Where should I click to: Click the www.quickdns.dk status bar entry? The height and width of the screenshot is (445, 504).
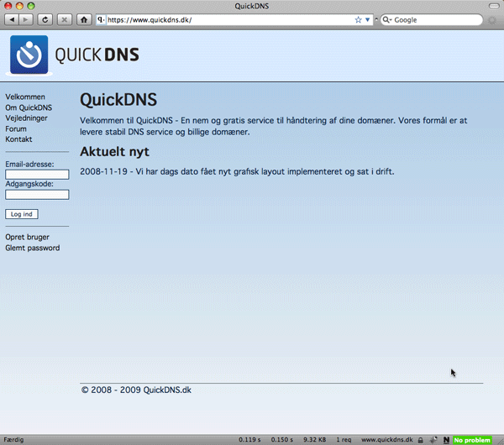[x=387, y=439]
